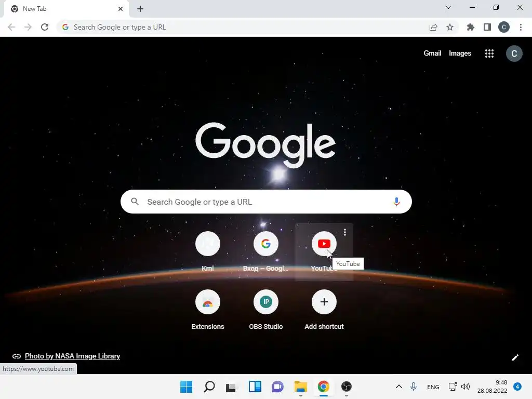Focus the Search Google or type a URL box
This screenshot has width=532, height=399.
point(266,202)
